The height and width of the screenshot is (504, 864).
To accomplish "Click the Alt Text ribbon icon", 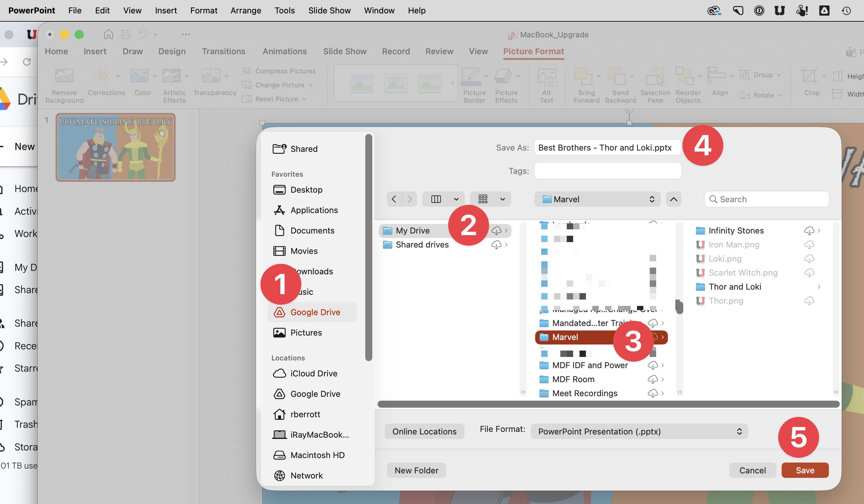I will tap(547, 78).
